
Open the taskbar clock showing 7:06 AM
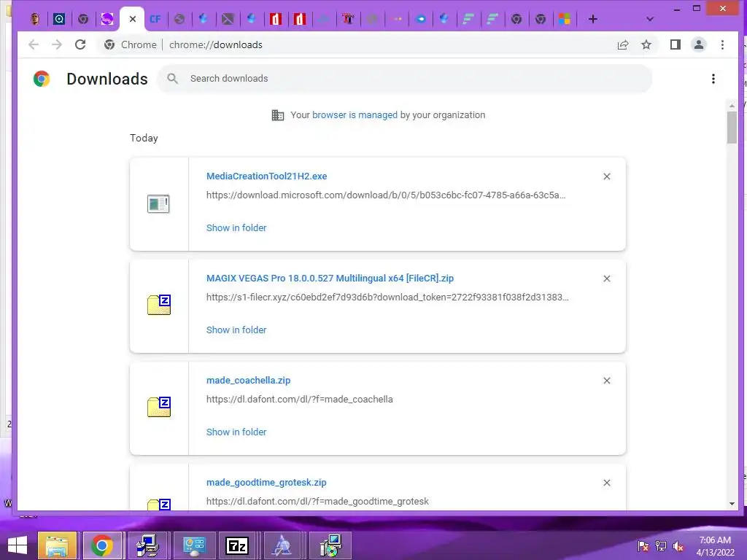[715, 545]
